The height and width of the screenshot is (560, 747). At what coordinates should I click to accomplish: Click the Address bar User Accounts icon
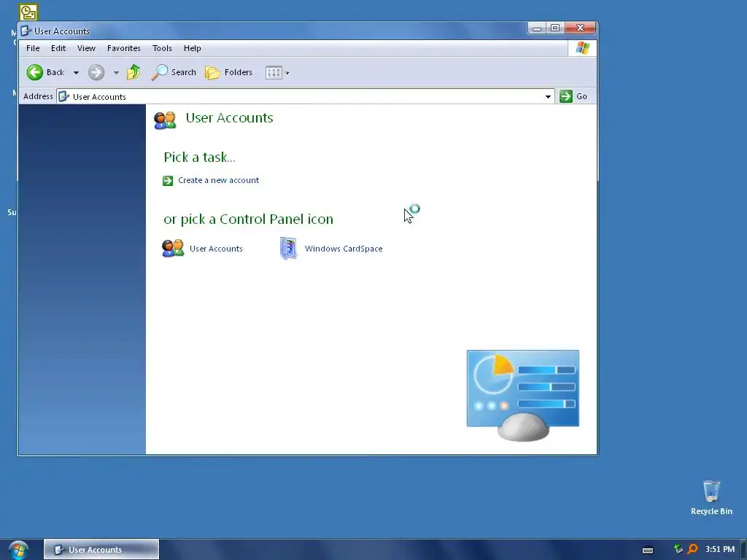(x=64, y=97)
